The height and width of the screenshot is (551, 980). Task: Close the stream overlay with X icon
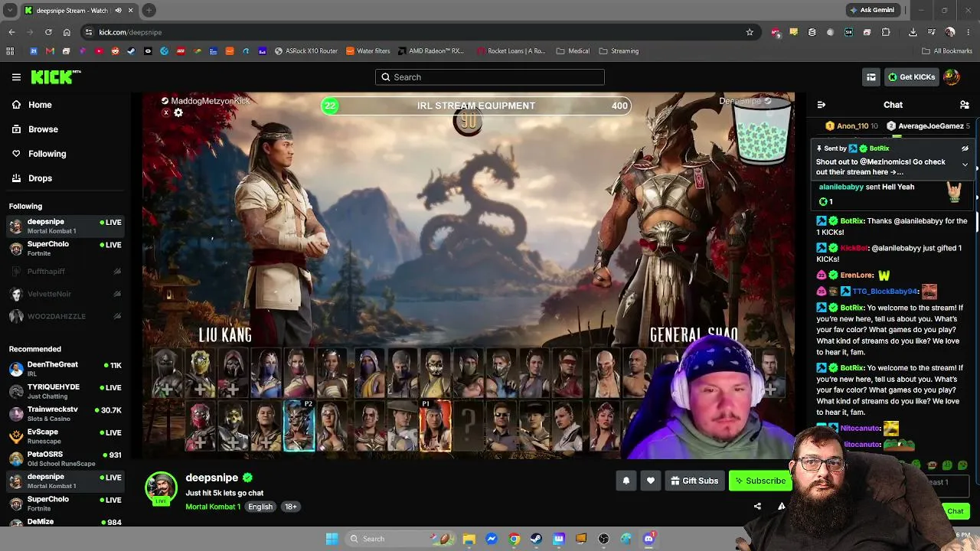click(x=165, y=113)
